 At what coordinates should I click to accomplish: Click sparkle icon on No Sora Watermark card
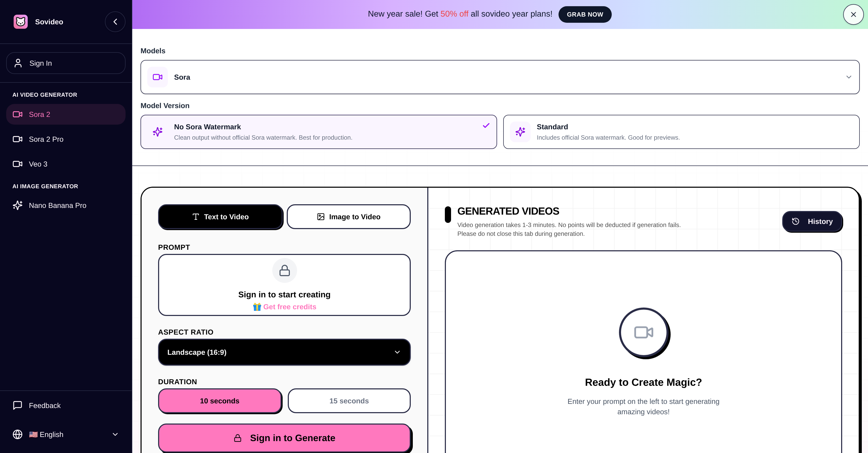pos(158,132)
